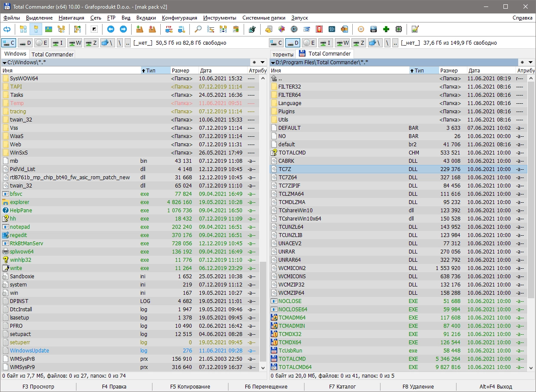536x392 pixels.
Task: Click the URL new FTP connection icon
Action: point(182,29)
